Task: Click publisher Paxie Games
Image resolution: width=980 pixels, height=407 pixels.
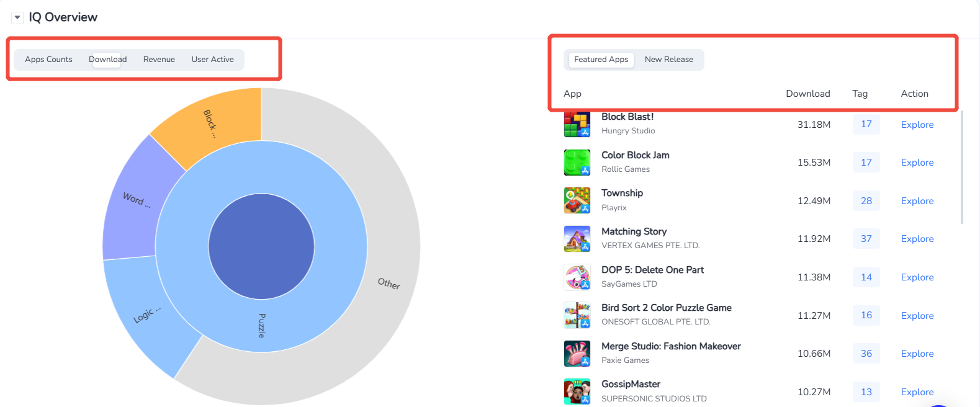Action: [x=625, y=360]
